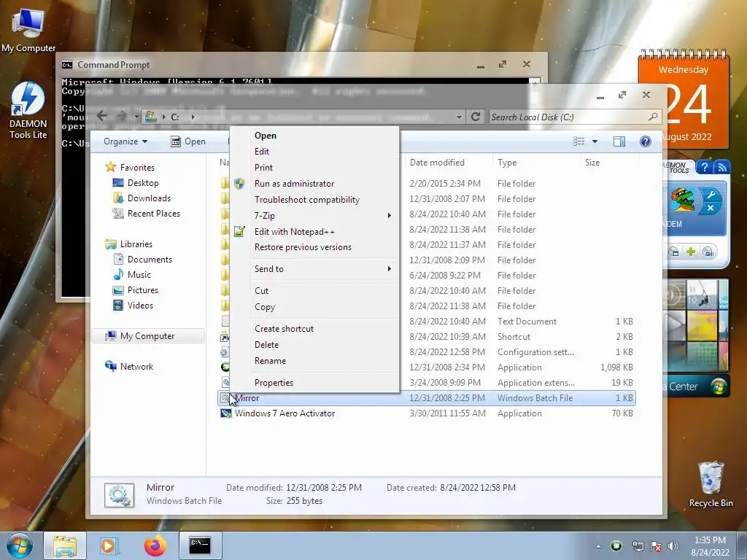Click the Media Center gadget Windows logo
747x560 pixels.
718,386
